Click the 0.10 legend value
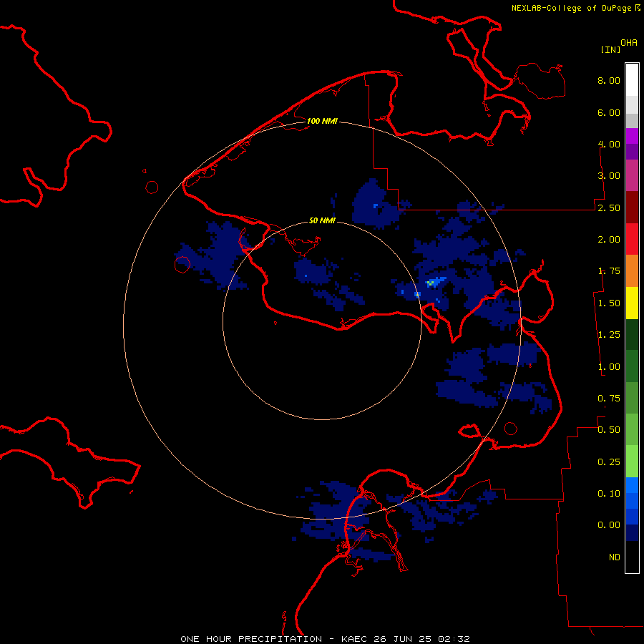Screen dimensions: 644x644 tap(609, 494)
